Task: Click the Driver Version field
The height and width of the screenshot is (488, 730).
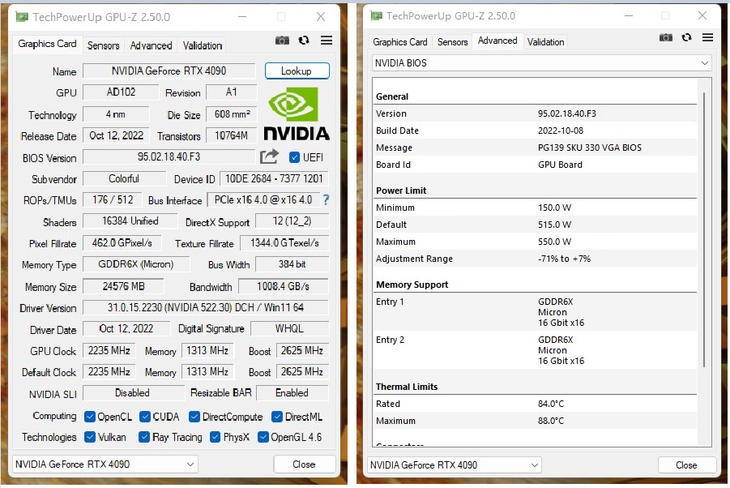Action: (x=206, y=308)
